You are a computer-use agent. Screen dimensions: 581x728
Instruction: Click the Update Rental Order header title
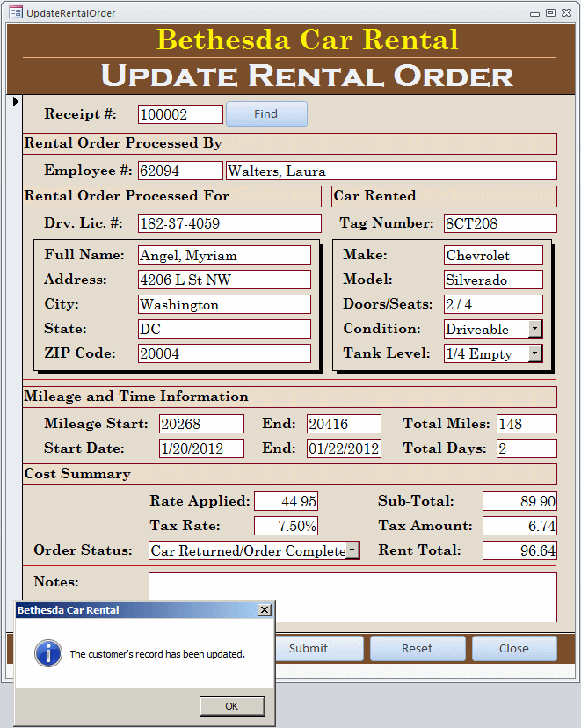(x=307, y=76)
